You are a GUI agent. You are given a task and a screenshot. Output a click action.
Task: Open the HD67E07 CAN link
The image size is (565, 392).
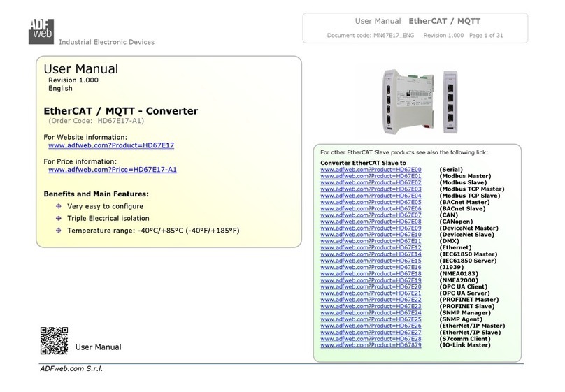(x=371, y=215)
